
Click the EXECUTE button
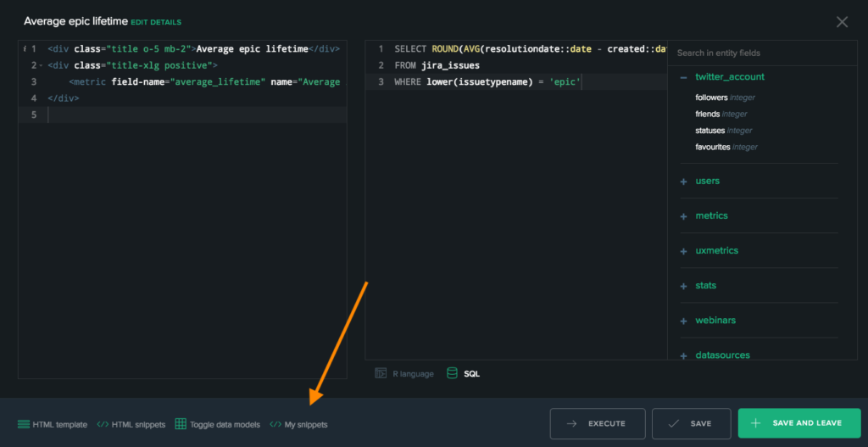[x=598, y=423]
